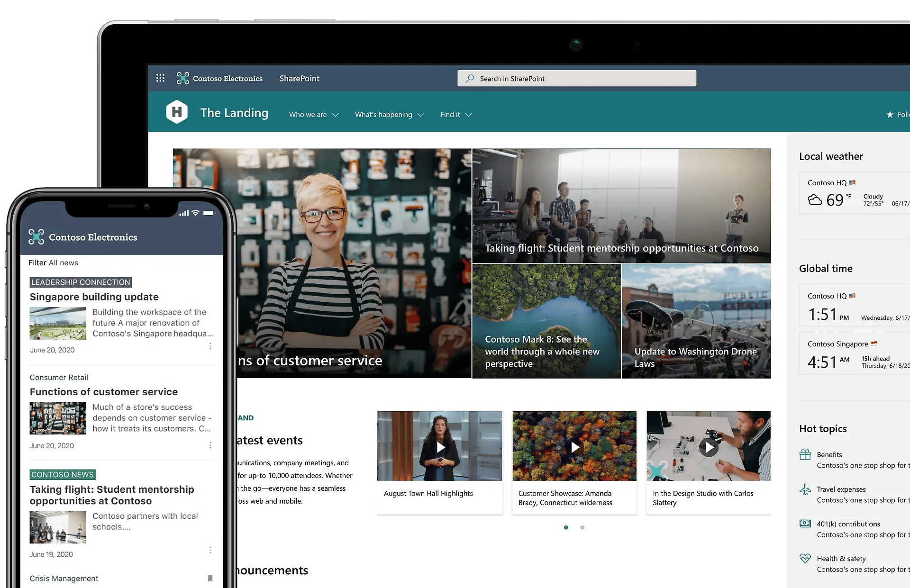The image size is (910, 588).
Task: Play the Customer Showcase video
Action: click(574, 447)
